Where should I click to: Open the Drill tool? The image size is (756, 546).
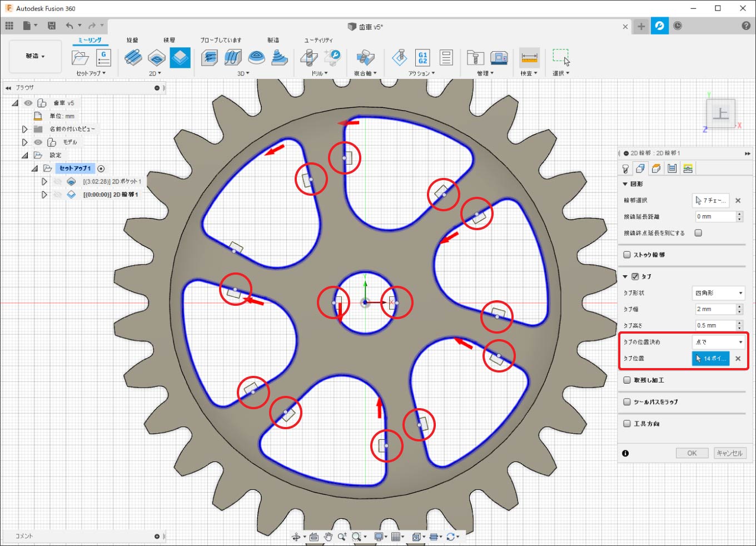click(309, 58)
